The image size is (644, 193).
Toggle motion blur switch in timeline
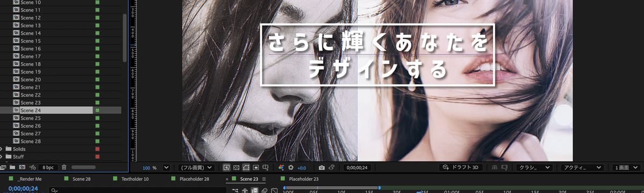coord(265,190)
